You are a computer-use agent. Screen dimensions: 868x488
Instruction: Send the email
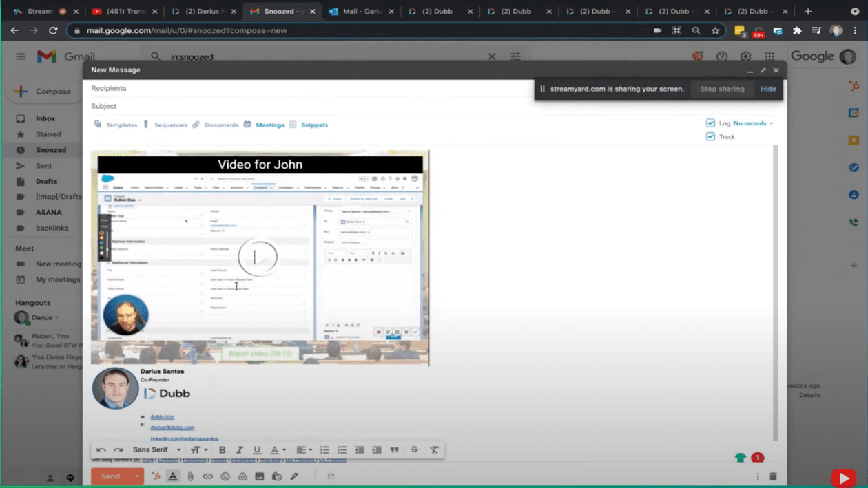111,476
